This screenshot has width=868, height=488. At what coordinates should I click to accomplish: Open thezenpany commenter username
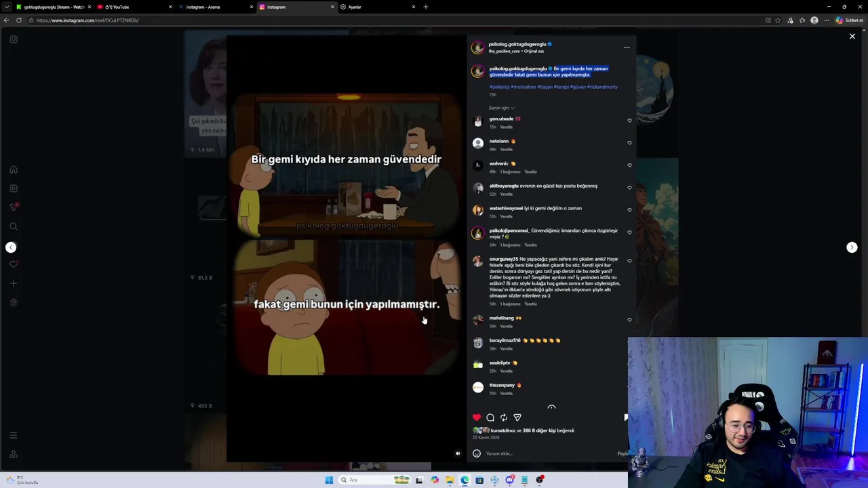502,385
